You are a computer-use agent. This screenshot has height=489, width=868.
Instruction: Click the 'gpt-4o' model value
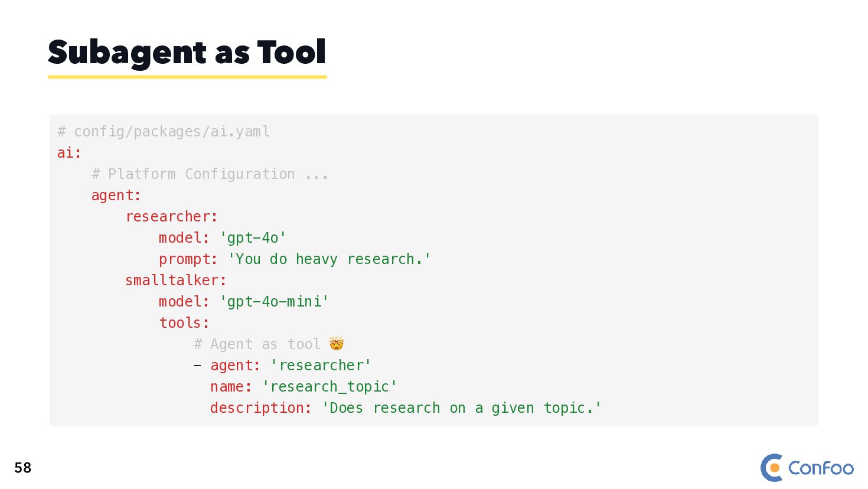click(253, 237)
